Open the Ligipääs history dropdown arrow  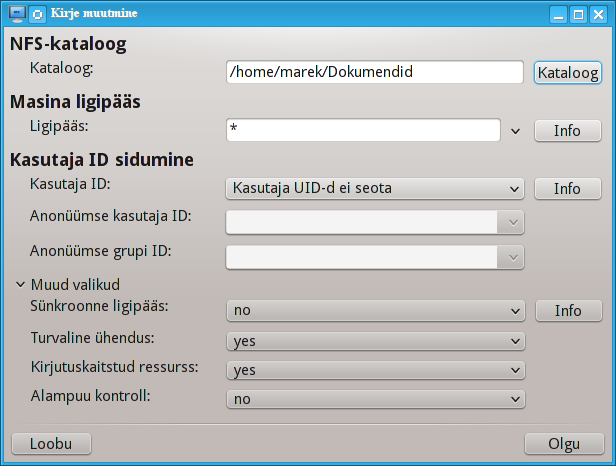pyautogui.click(x=515, y=131)
